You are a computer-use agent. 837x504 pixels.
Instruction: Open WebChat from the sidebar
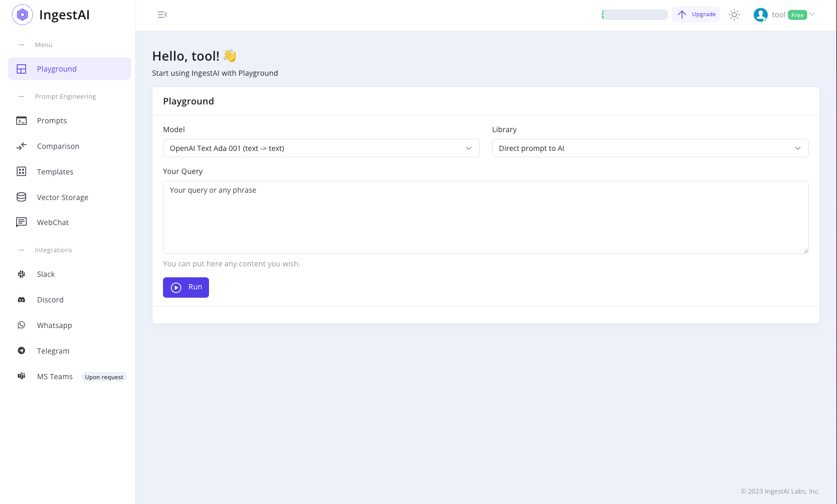[x=69, y=222]
